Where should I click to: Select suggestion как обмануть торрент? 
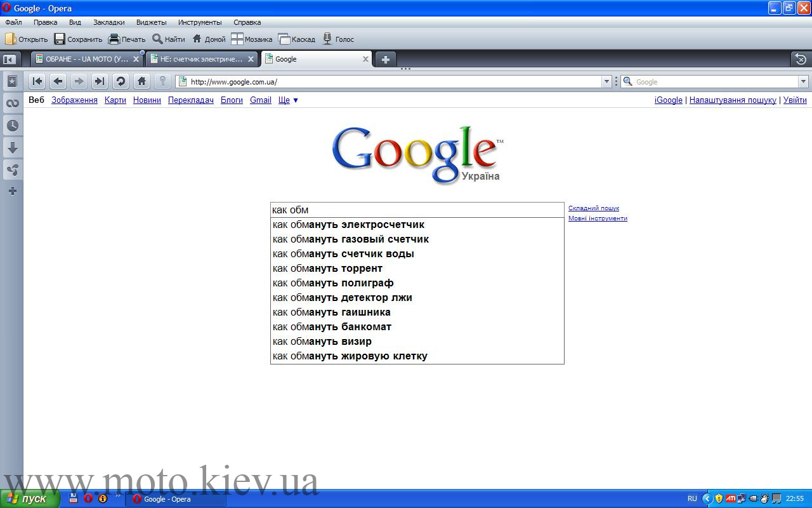click(417, 269)
